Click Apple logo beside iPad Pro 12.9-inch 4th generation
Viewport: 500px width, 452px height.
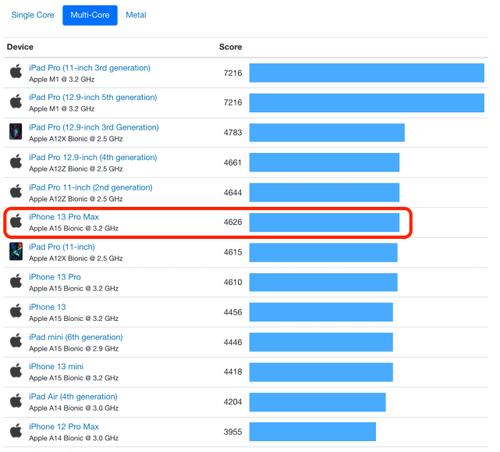click(16, 161)
